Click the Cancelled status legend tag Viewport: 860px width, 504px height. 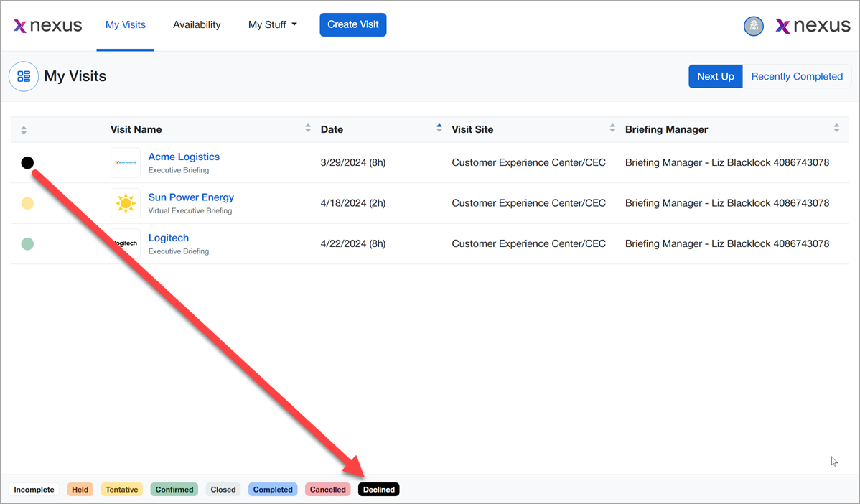[327, 490]
